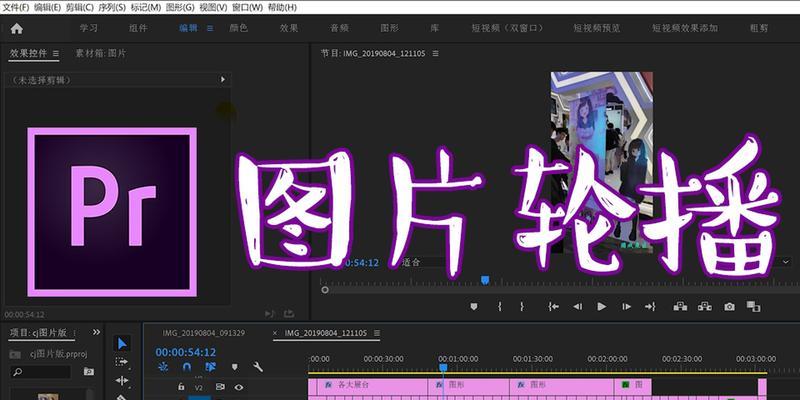Create new search bin icon
Image resolution: width=800 pixels, height=400 pixels.
(x=88, y=371)
